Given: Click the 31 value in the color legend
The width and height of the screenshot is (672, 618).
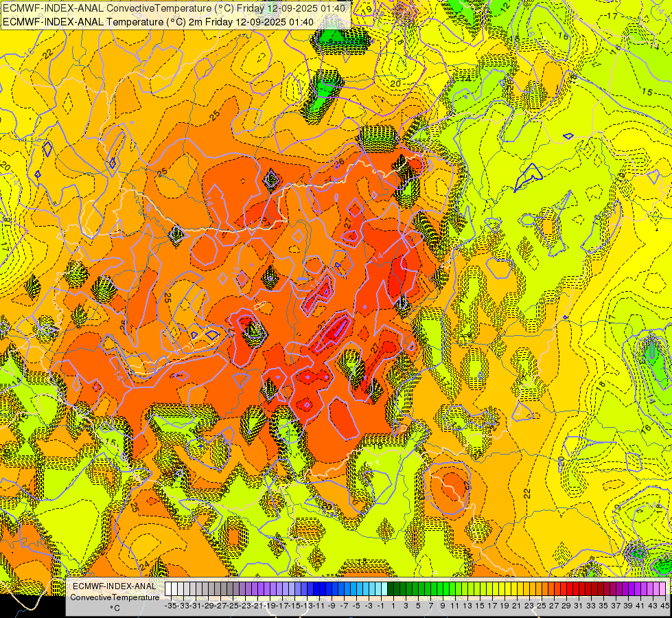Looking at the screenshot, I should coord(579,606).
